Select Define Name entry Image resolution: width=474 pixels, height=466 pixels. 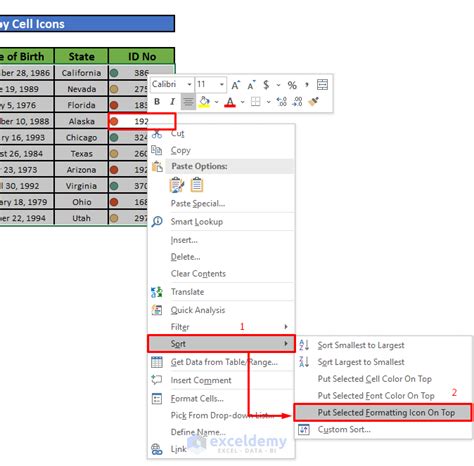click(198, 432)
